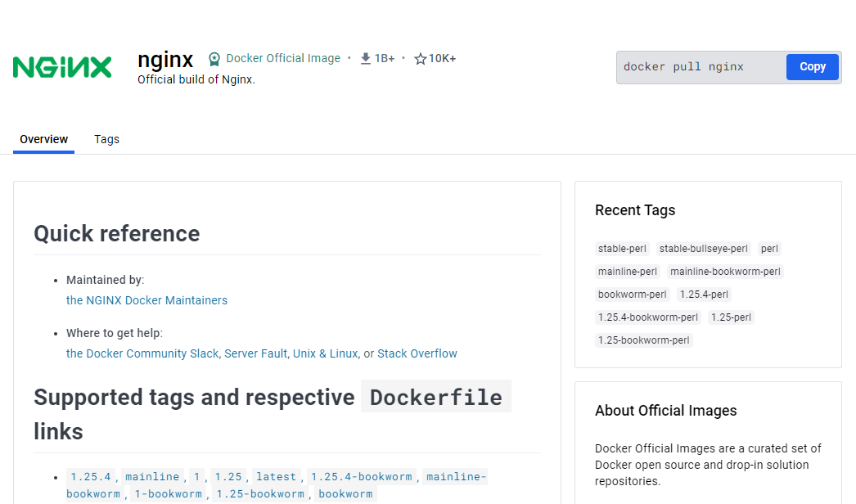The height and width of the screenshot is (504, 856).
Task: Select the stable-perl recent tag
Action: point(622,249)
